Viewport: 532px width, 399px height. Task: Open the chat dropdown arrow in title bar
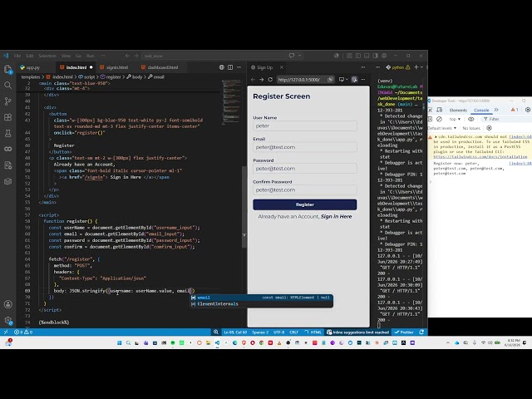point(299,56)
